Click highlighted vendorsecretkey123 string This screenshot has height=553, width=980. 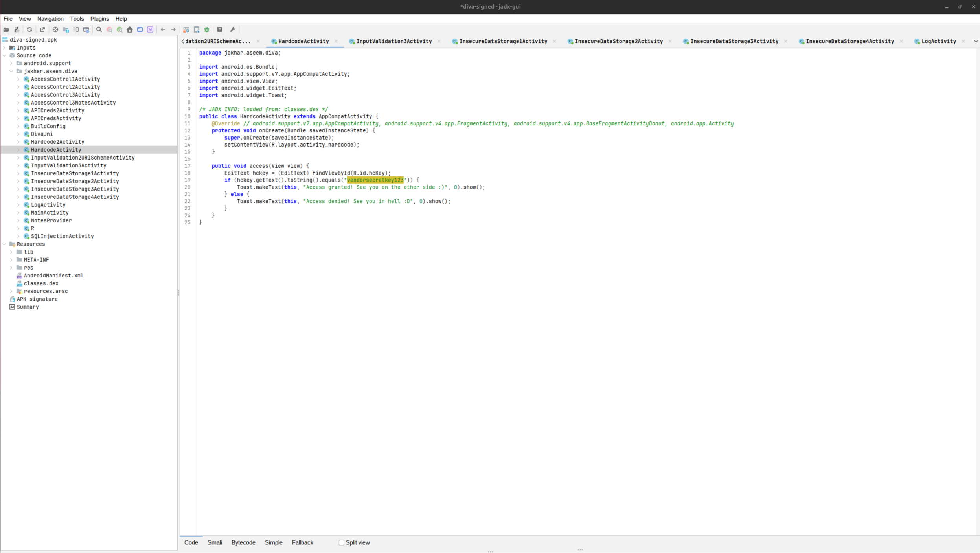pos(375,180)
